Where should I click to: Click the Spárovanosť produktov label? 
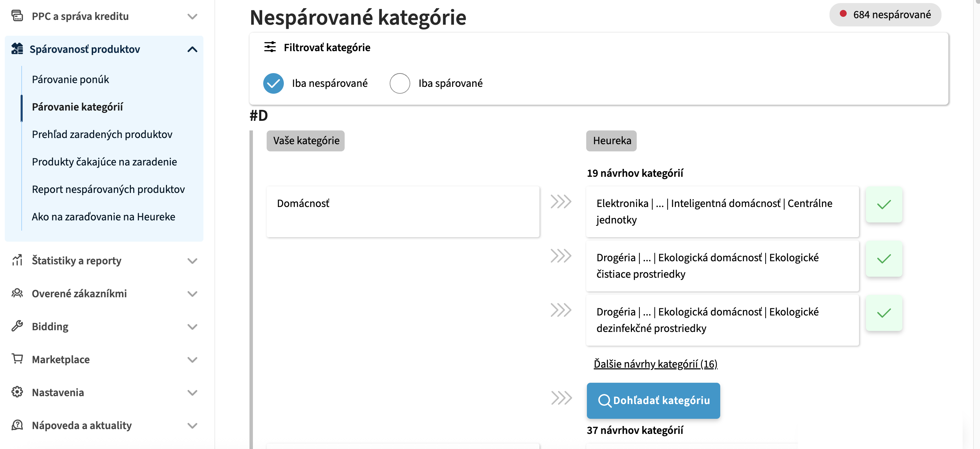85,49
